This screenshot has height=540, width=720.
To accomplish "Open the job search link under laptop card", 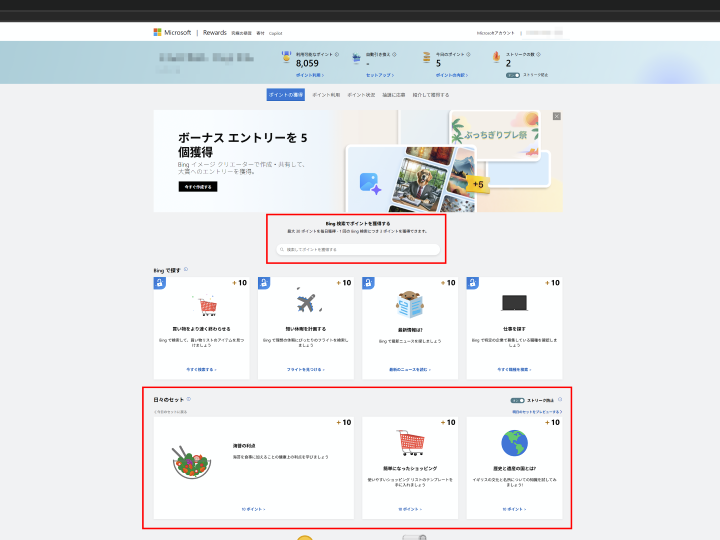I will point(514,369).
